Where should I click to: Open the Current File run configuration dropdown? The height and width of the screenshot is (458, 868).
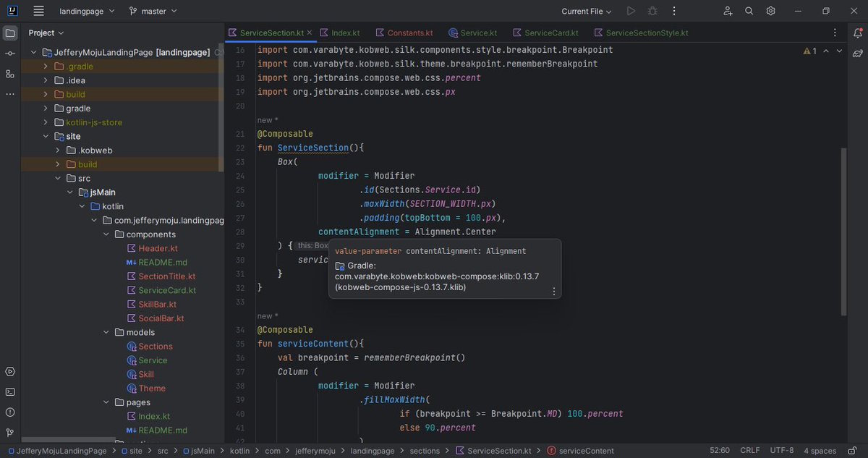(587, 11)
